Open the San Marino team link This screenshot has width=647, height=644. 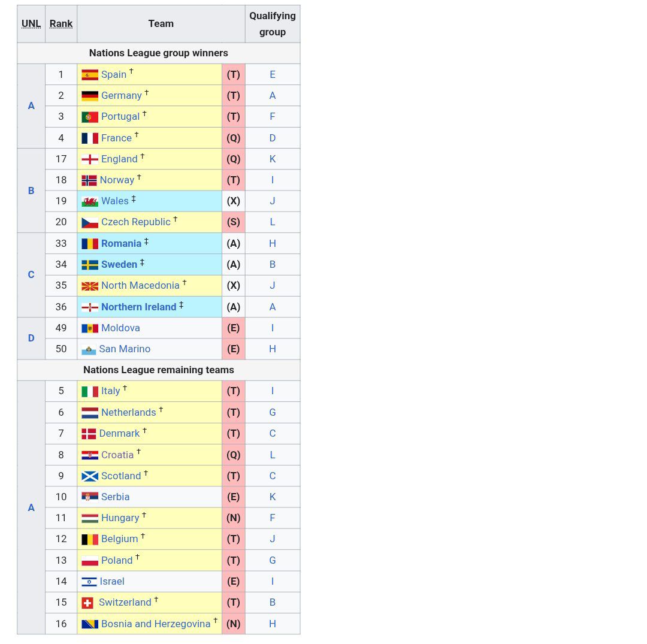(124, 349)
